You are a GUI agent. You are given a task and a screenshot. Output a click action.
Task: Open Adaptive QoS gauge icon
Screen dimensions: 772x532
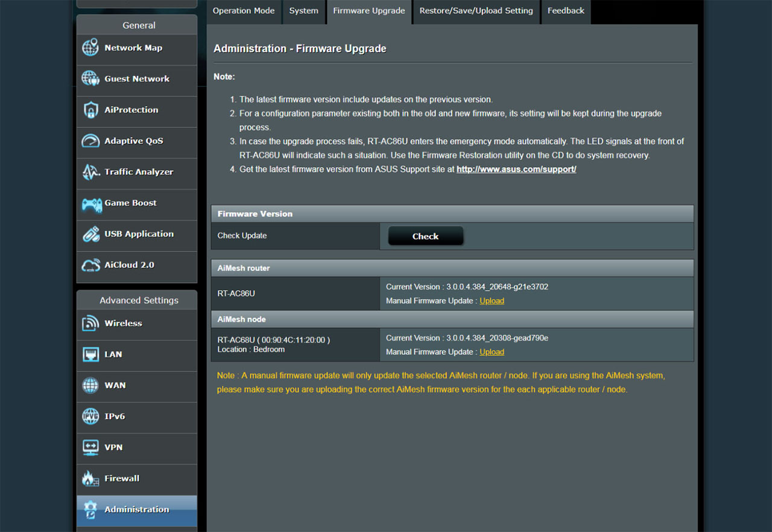[90, 141]
